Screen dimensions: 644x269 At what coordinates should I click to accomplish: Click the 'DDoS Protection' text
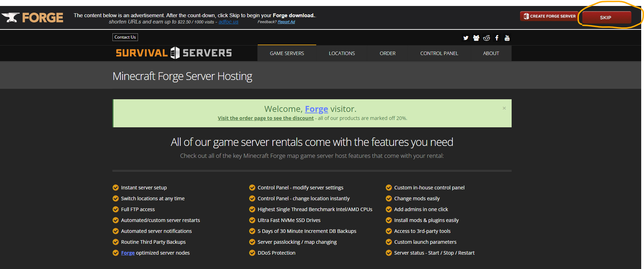277,253
